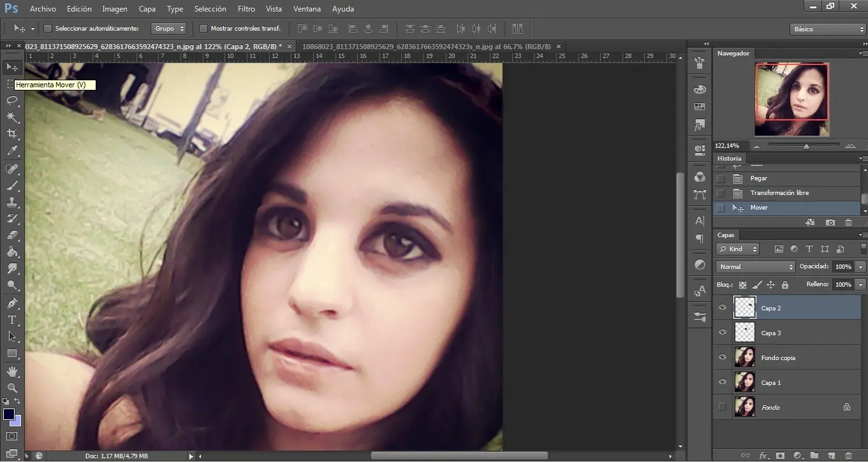
Task: Select the History Brush tool
Action: pyautogui.click(x=12, y=219)
